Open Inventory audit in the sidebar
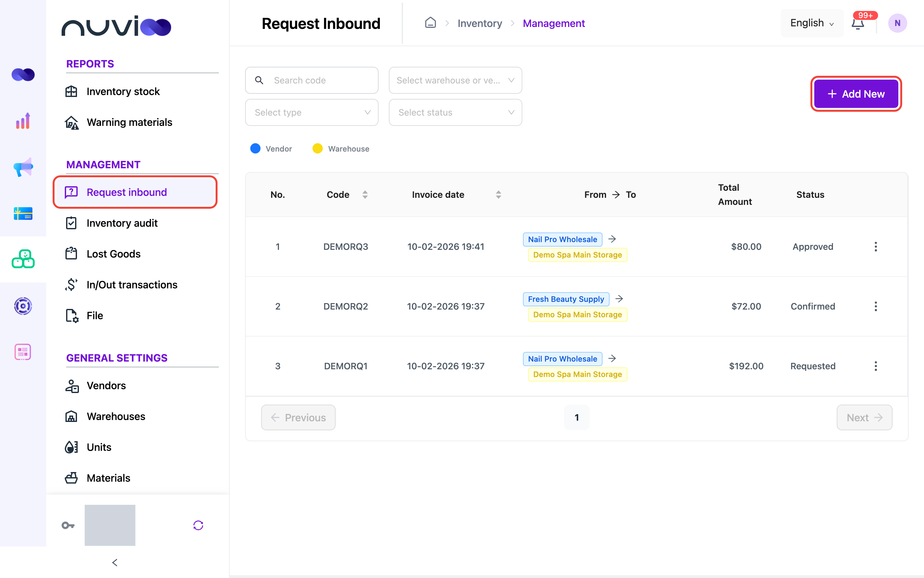This screenshot has height=578, width=924. click(x=122, y=223)
